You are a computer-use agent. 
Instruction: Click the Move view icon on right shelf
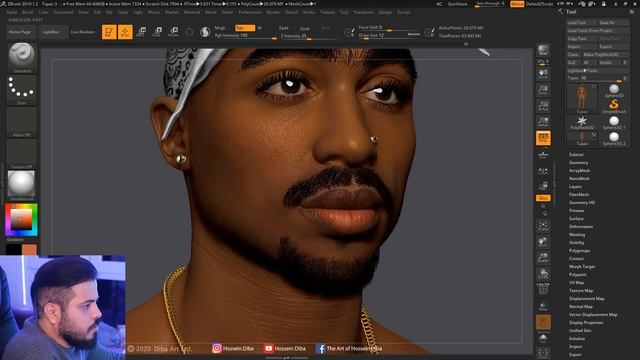tap(543, 242)
